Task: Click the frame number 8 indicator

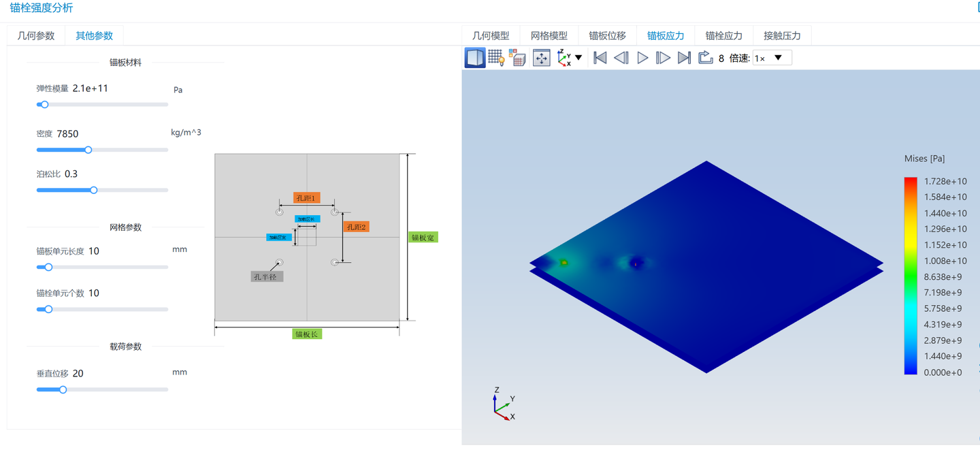Action: pyautogui.click(x=721, y=59)
